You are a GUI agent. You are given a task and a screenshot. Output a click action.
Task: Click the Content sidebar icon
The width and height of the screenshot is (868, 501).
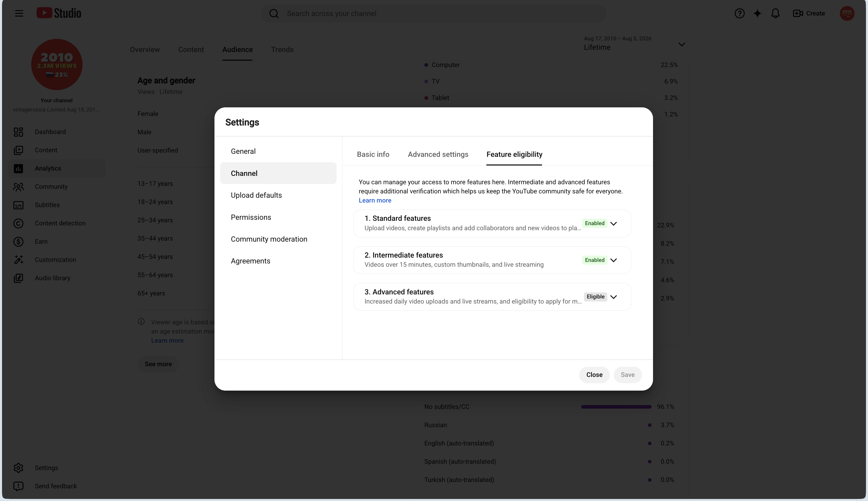point(18,150)
